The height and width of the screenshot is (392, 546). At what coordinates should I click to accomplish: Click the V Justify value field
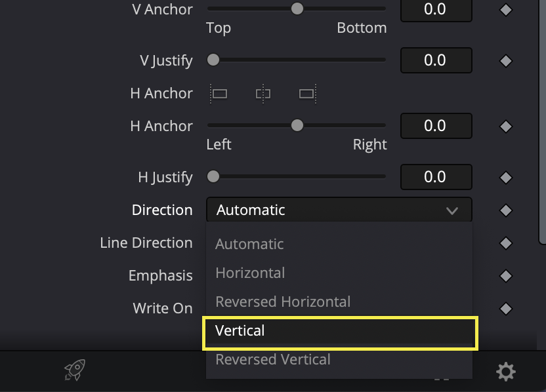tap(436, 60)
